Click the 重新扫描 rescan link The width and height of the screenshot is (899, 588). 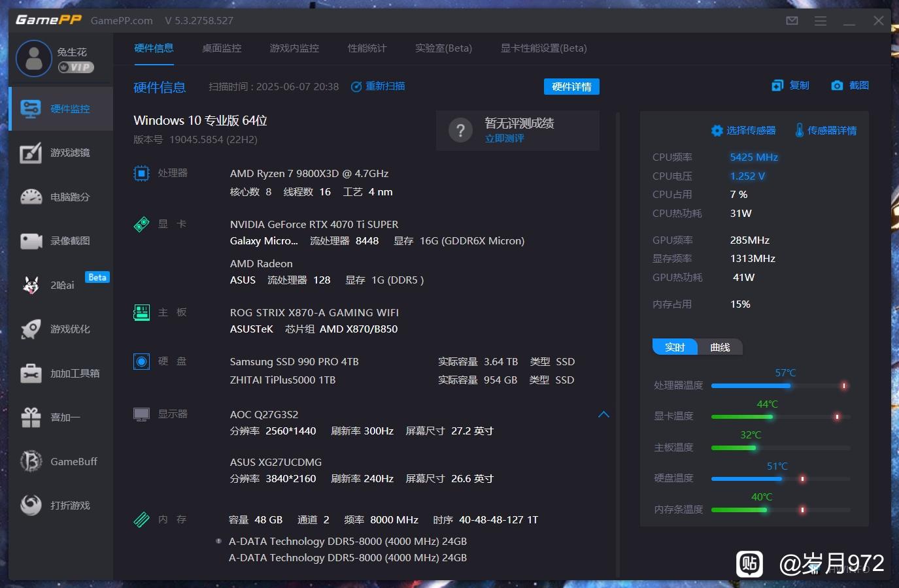coord(378,86)
